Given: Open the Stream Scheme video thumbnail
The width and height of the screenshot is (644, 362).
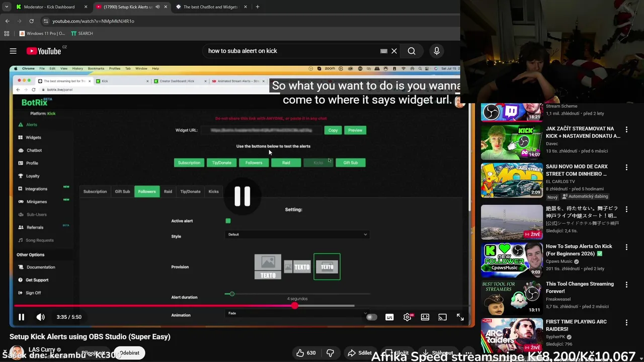Looking at the screenshot, I should tap(512, 112).
